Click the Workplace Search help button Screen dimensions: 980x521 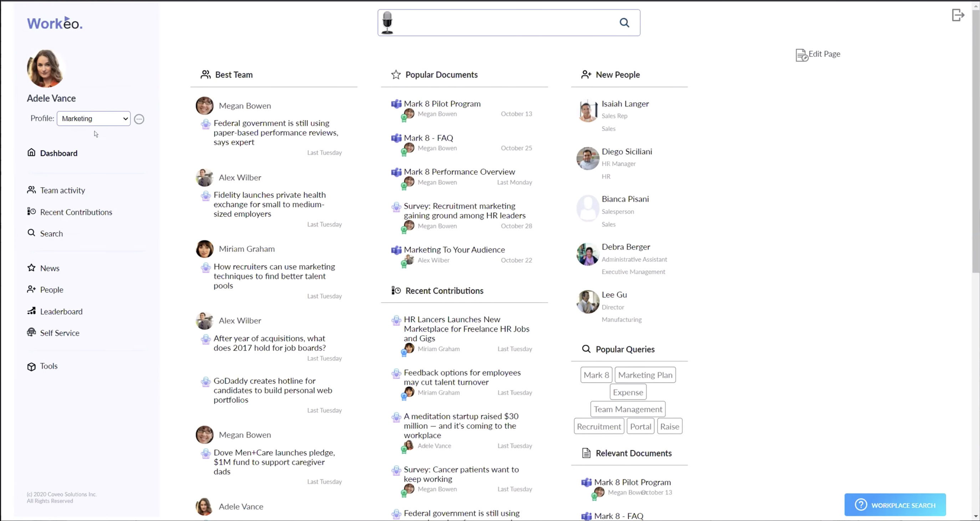(x=895, y=505)
